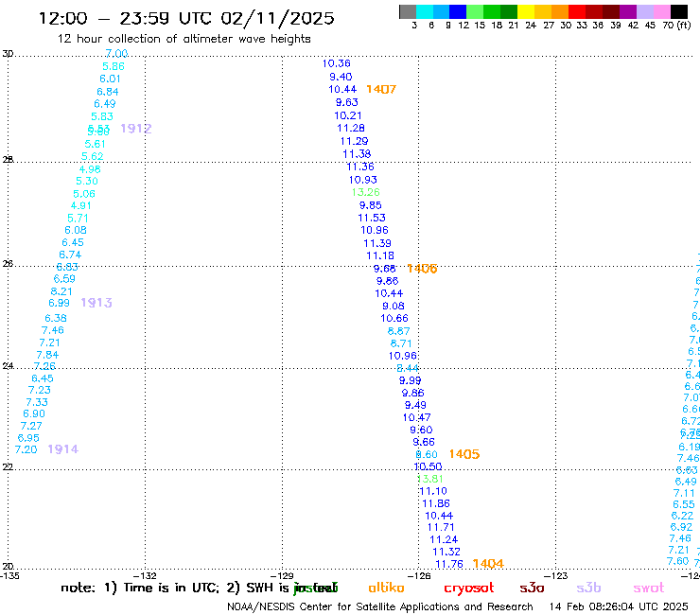Click the wave height value 7.11
Image resolution: width=700 pixels, height=615 pixels.
684,494
